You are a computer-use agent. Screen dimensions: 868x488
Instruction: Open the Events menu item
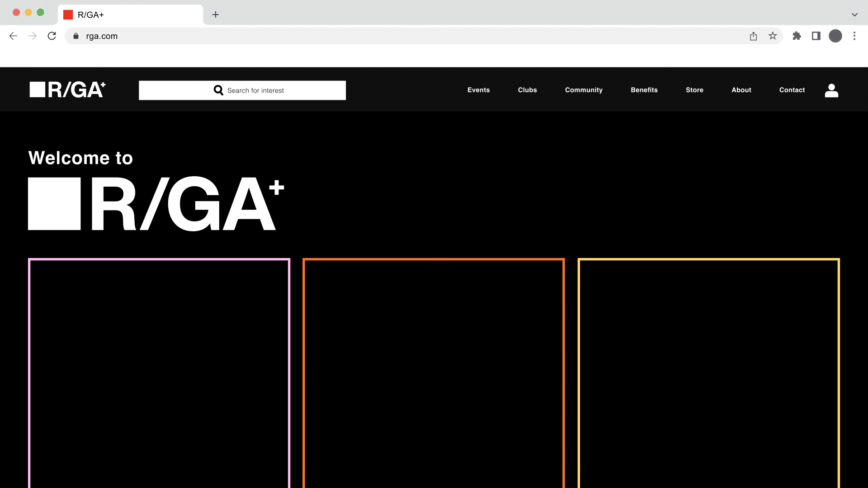click(478, 90)
